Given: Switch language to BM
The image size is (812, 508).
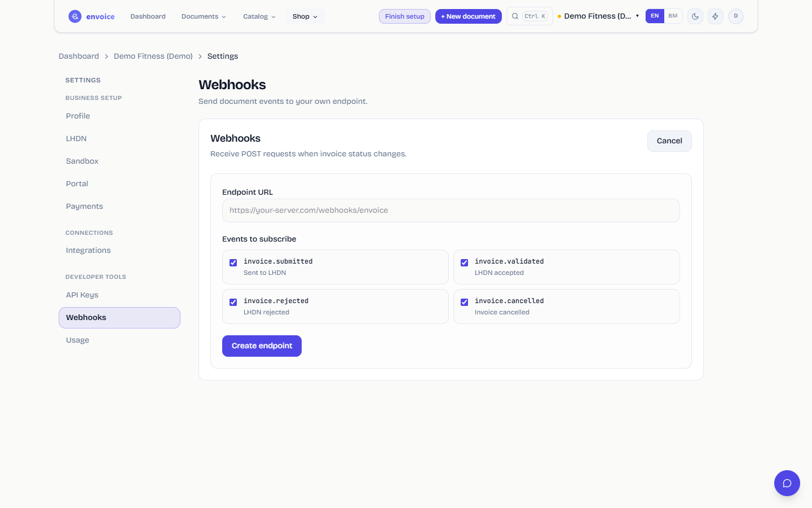Looking at the screenshot, I should click(673, 16).
